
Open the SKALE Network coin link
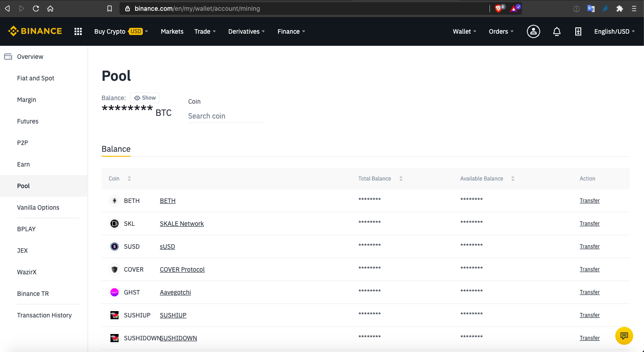182,224
